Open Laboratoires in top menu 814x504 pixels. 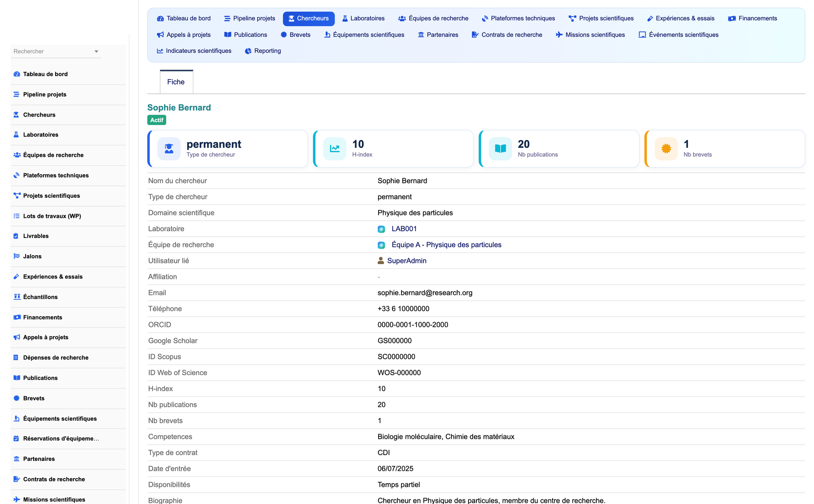coord(363,18)
